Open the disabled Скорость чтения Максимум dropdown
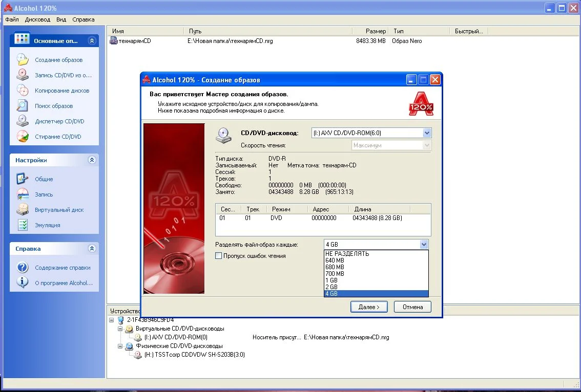 [x=427, y=145]
